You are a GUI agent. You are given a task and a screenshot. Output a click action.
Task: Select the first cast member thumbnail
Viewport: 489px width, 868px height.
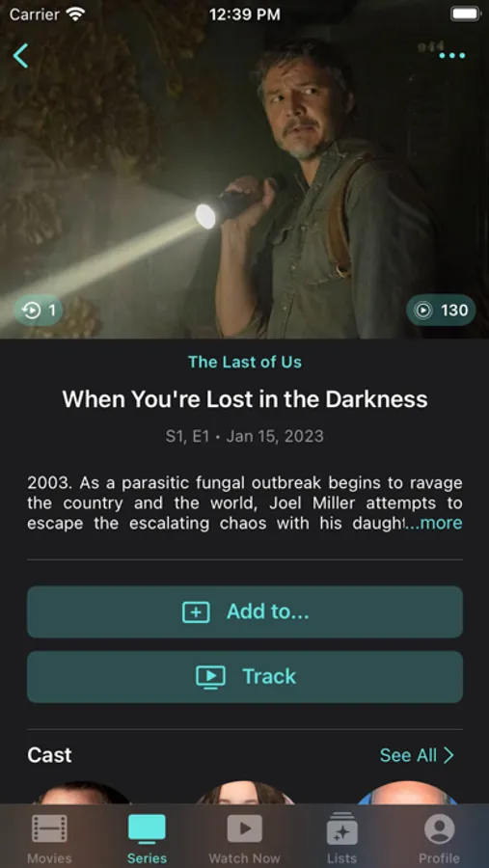click(x=82, y=792)
